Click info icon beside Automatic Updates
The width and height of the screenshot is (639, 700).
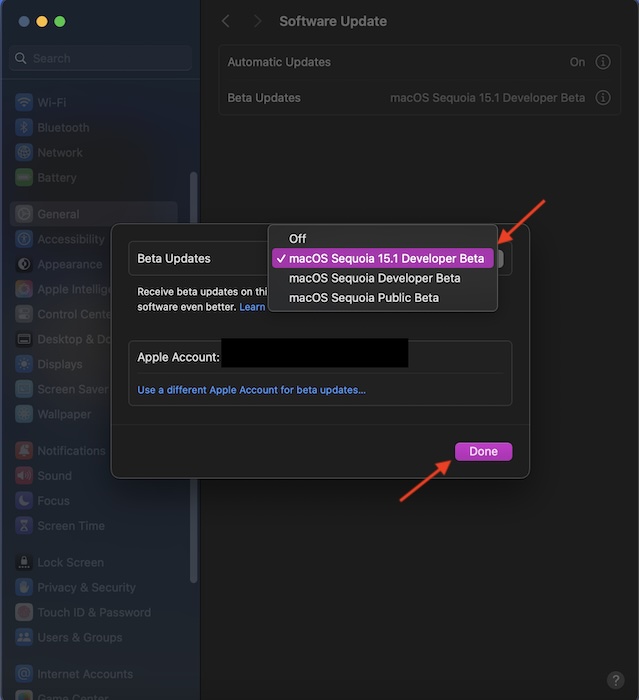pyautogui.click(x=603, y=62)
